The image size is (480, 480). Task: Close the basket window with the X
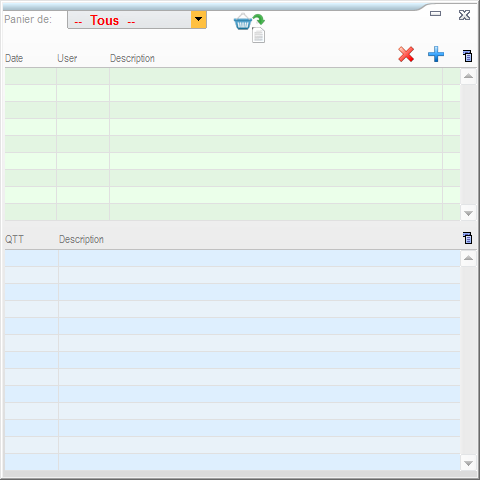464,15
